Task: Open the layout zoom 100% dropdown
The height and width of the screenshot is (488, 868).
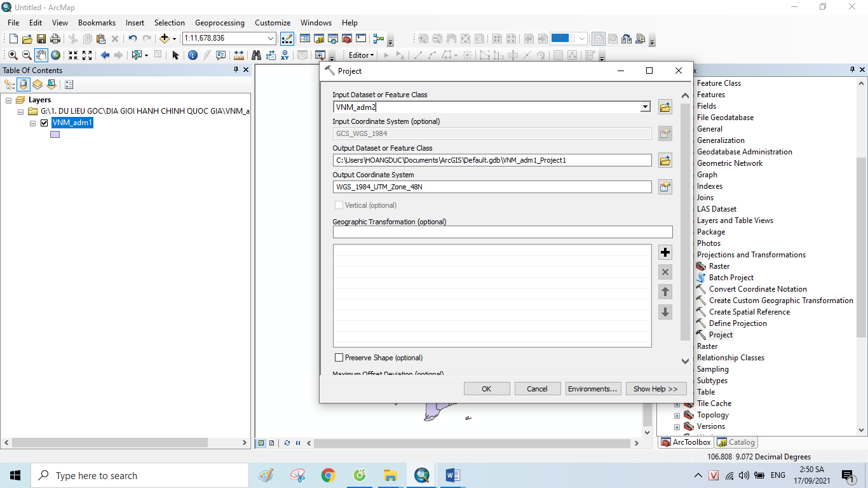Action: [582, 39]
